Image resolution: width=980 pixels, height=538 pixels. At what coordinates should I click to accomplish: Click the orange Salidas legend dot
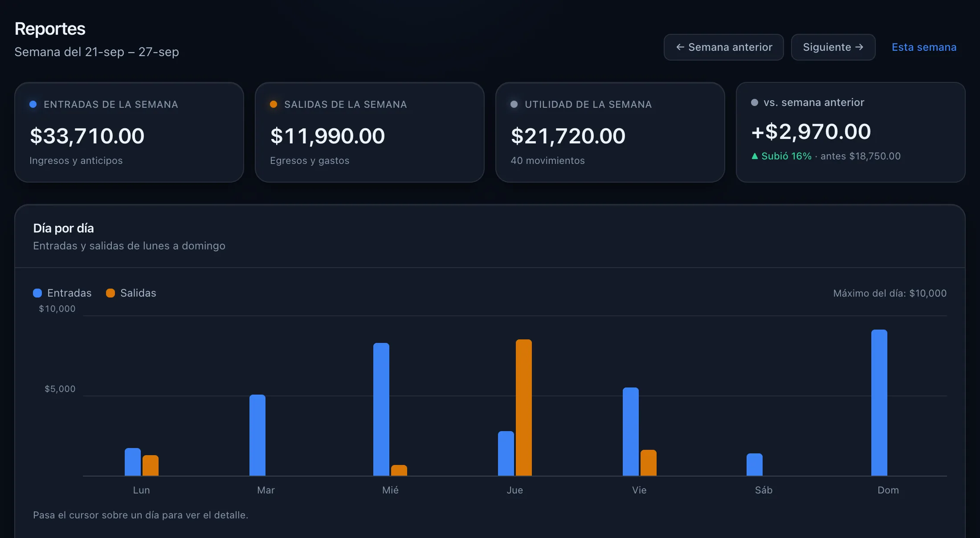(x=110, y=293)
